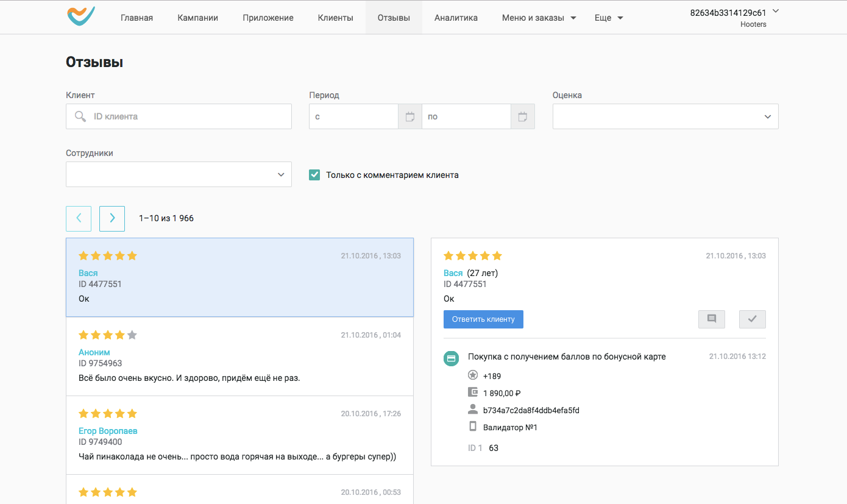The height and width of the screenshot is (504, 847).
Task: Open the Главная tab
Action: coord(136,18)
